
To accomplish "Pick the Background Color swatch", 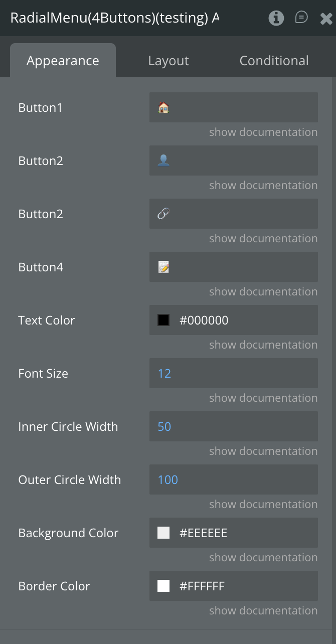I will coord(163,533).
